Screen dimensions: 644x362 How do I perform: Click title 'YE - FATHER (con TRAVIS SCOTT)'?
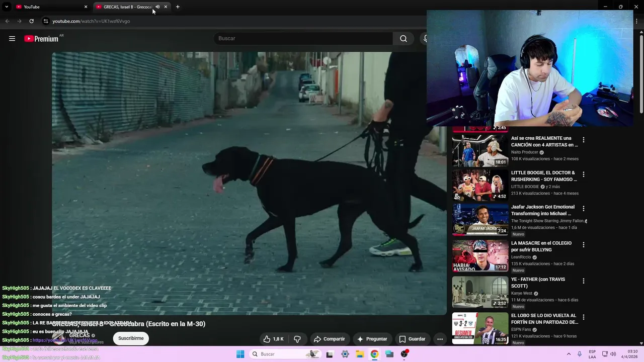[x=538, y=283]
